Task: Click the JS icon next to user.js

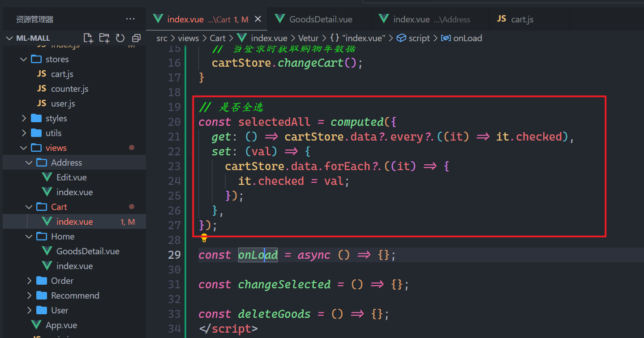Action: (42, 103)
